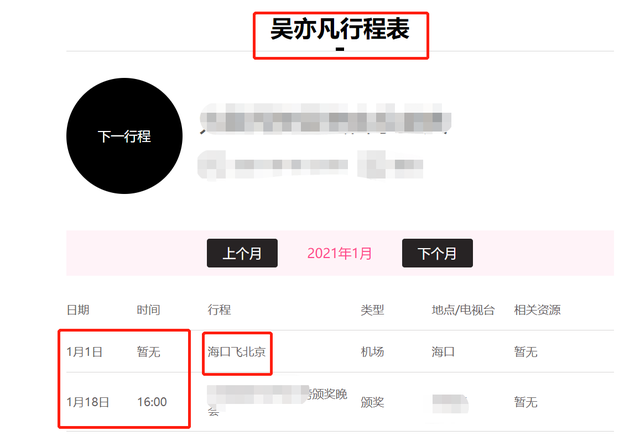Click the 地点/电视台 column header
640x436 pixels.
pos(463,310)
